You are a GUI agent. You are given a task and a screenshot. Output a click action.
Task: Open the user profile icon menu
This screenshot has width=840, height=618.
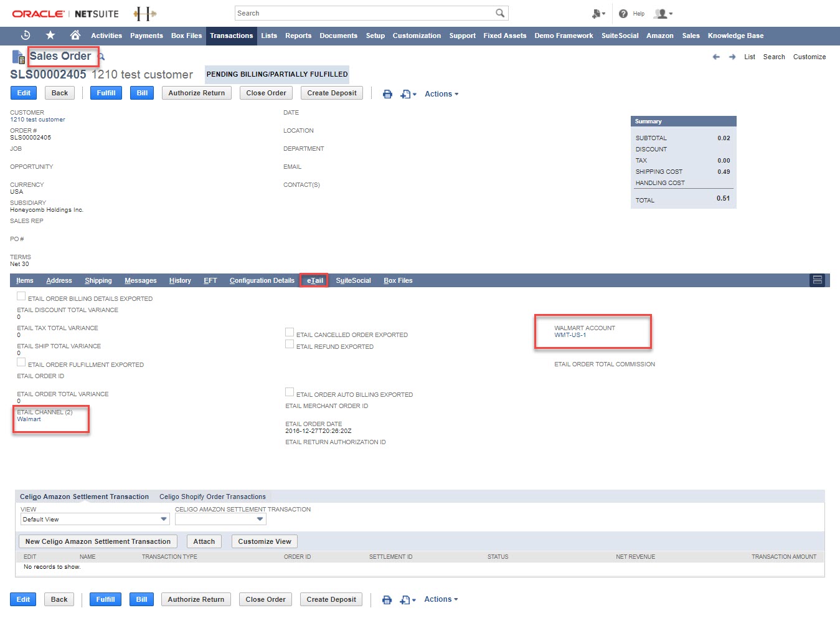pos(663,14)
